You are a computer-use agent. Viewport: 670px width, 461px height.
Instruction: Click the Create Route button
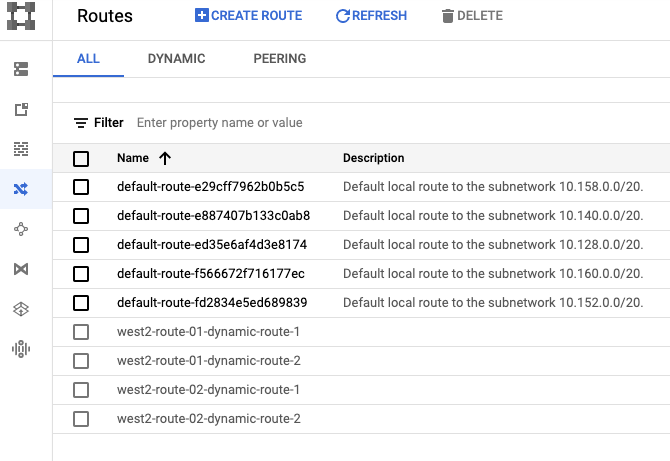248,16
